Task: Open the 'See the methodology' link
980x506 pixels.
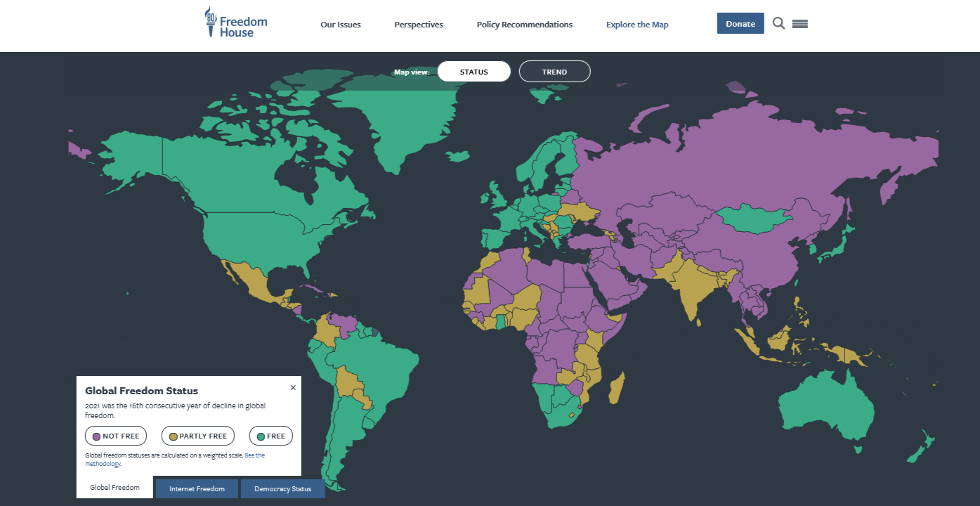Action: pyautogui.click(x=175, y=460)
